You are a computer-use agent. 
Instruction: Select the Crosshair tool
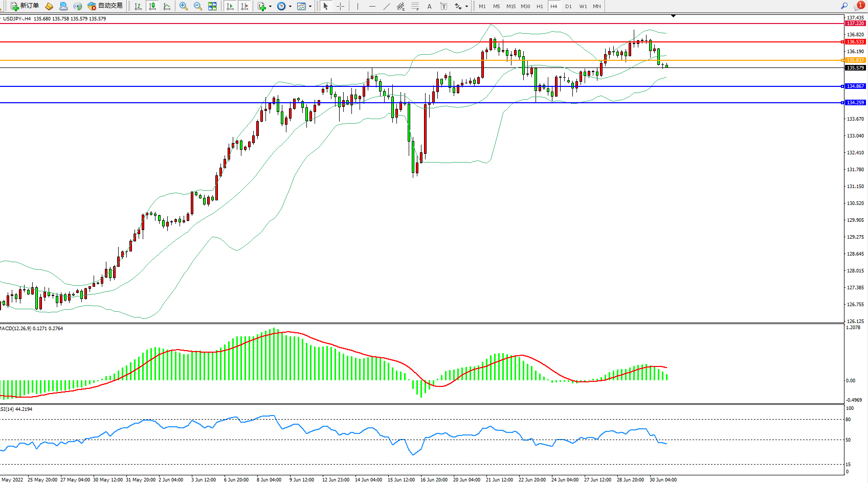click(341, 6)
